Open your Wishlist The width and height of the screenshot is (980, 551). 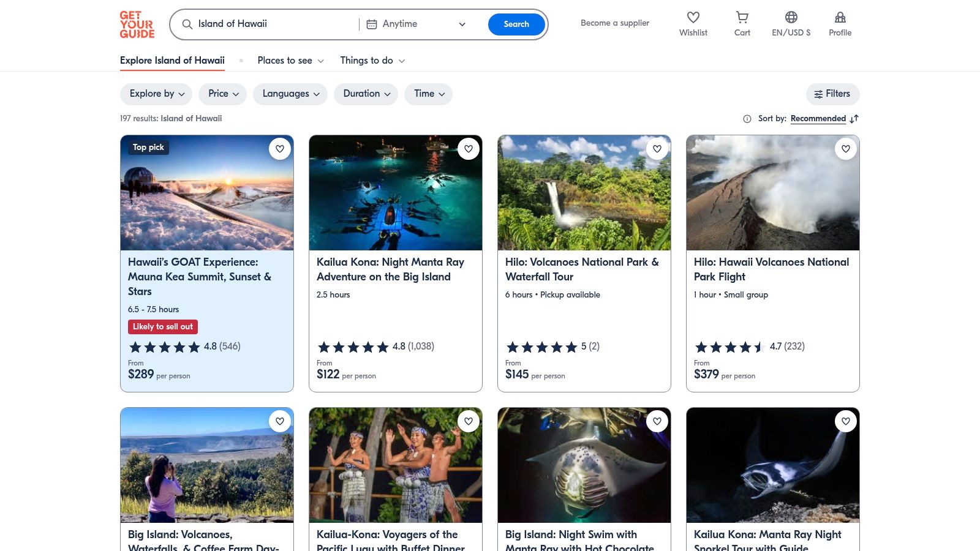693,23
